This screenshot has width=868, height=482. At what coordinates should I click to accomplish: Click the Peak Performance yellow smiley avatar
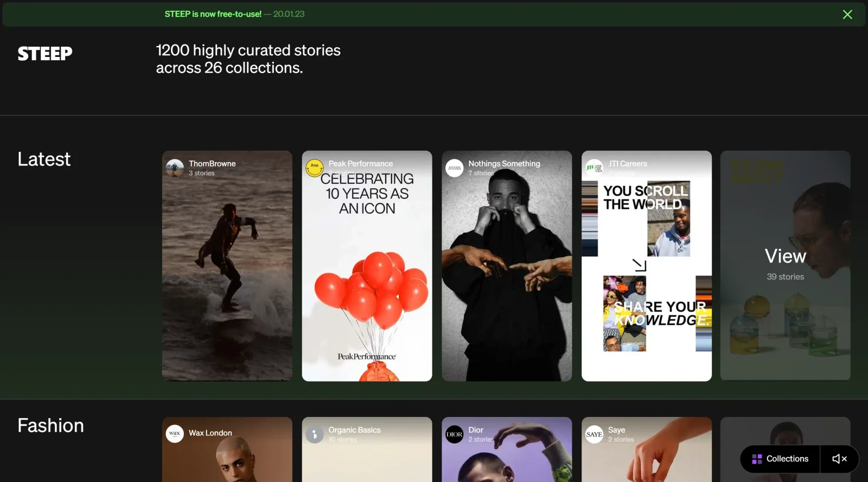(x=315, y=168)
